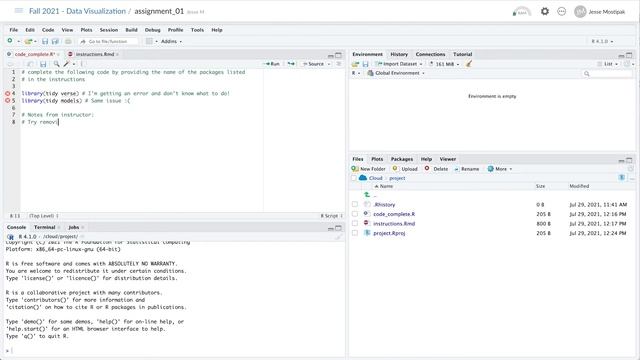The height and width of the screenshot is (360, 640).
Task: Click the document outline icon in editor
Action: pyautogui.click(x=339, y=64)
